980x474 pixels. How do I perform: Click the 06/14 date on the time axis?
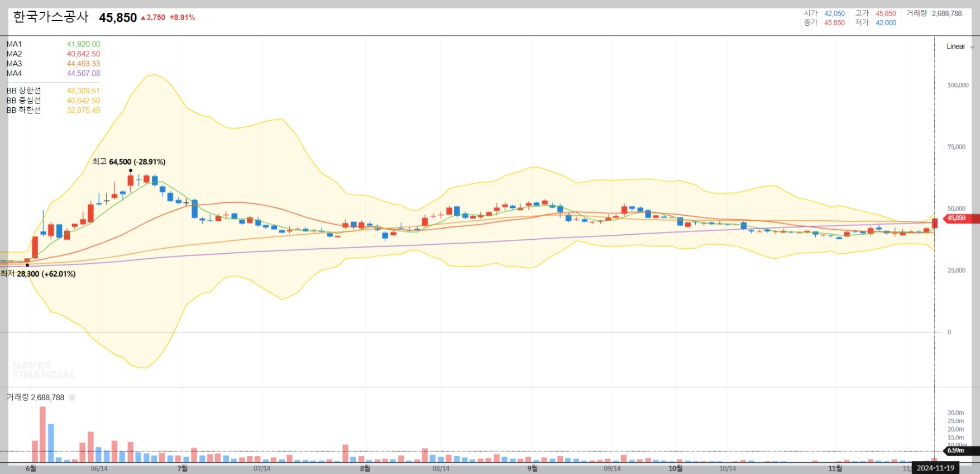pos(99,468)
